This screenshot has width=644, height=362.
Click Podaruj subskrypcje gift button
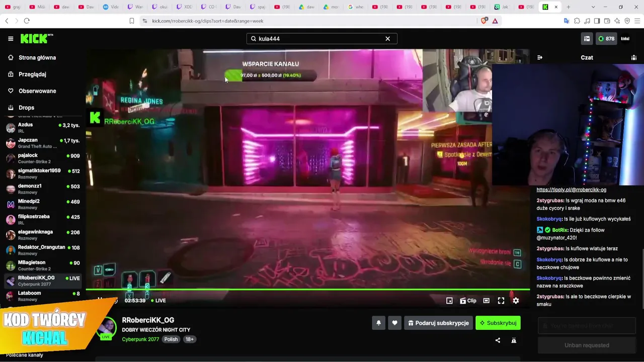point(438,323)
